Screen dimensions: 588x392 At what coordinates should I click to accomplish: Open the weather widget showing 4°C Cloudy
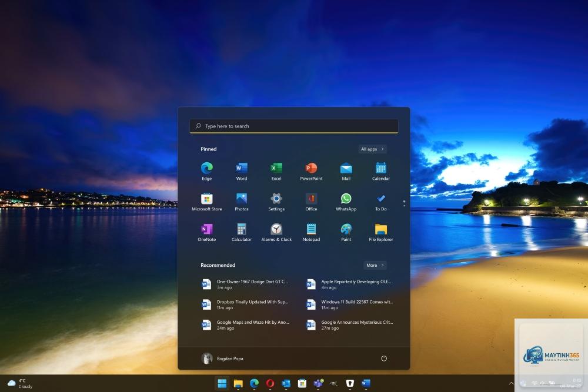click(x=21, y=383)
